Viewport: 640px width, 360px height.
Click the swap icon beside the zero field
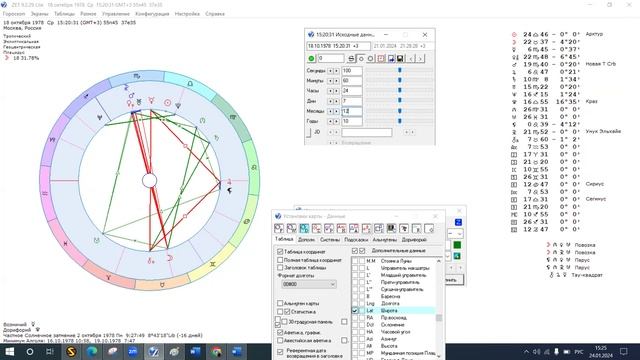click(x=351, y=58)
